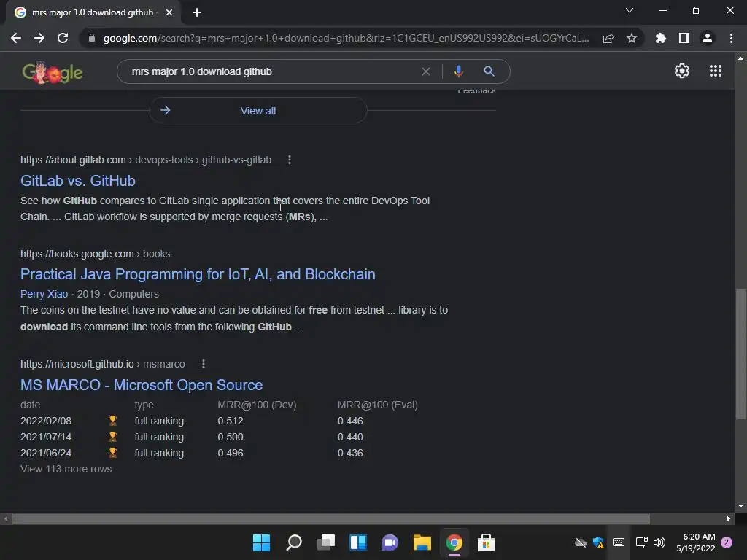Open Task View on taskbar
The width and height of the screenshot is (747, 560).
(x=326, y=542)
